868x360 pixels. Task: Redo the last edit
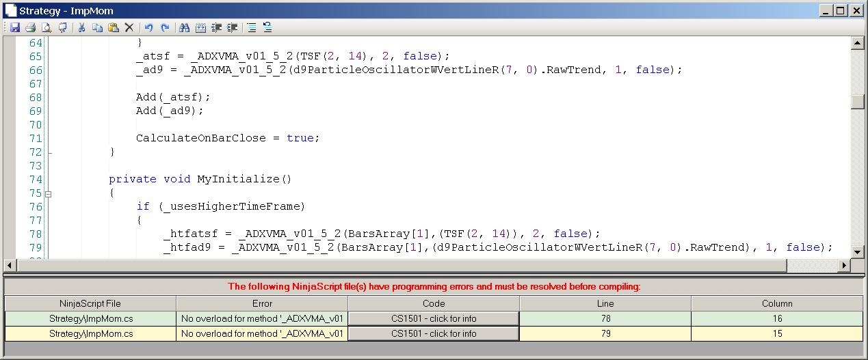[165, 28]
